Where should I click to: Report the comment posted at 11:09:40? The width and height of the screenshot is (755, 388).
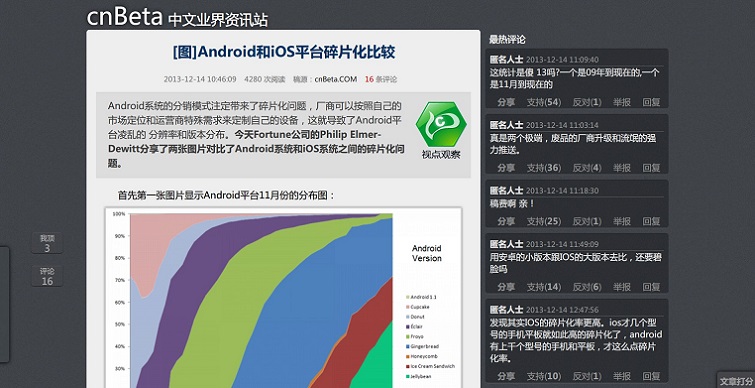point(622,102)
